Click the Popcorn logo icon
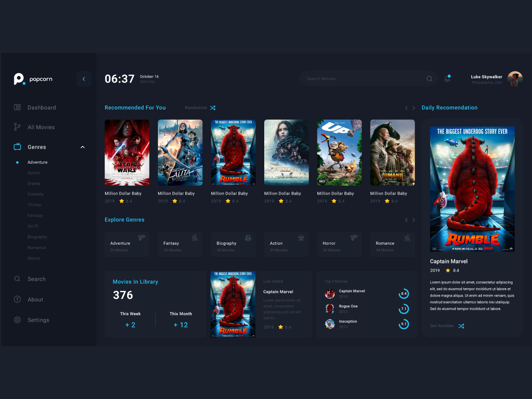Screen dimensions: 532x399 point(20,79)
